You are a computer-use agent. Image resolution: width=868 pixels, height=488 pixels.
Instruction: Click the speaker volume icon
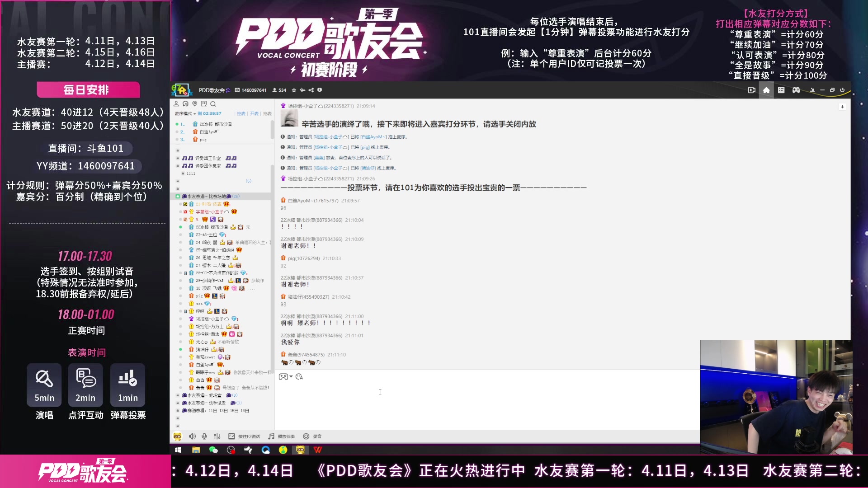192,436
